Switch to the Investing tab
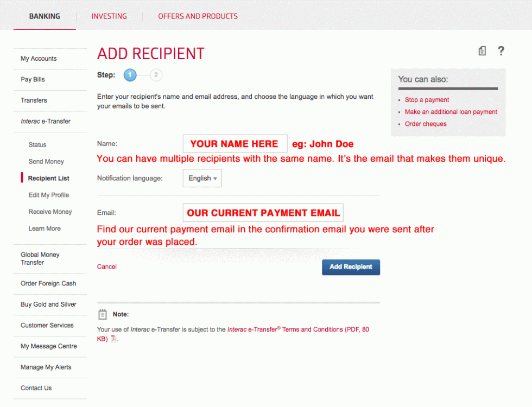532x407 pixels. (x=109, y=16)
